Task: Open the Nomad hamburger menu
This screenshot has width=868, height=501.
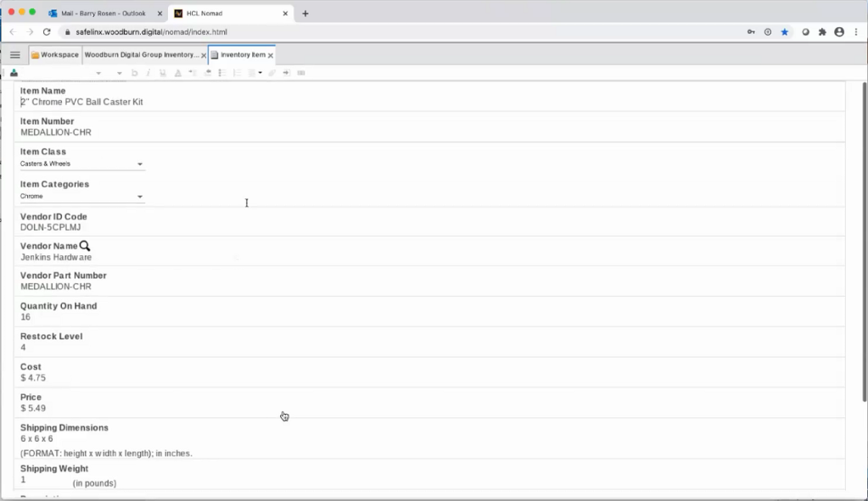Action: point(14,55)
